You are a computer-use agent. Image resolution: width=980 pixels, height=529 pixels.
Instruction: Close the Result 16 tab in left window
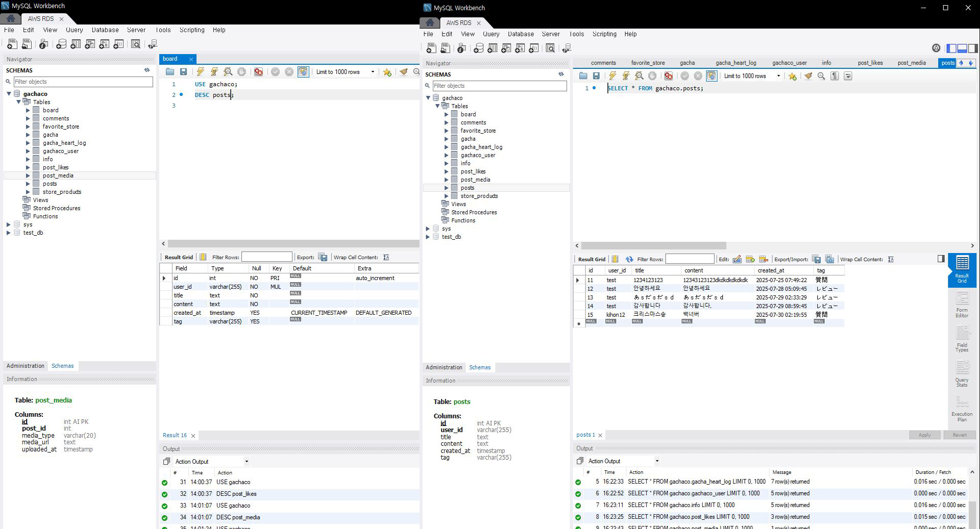[193, 436]
